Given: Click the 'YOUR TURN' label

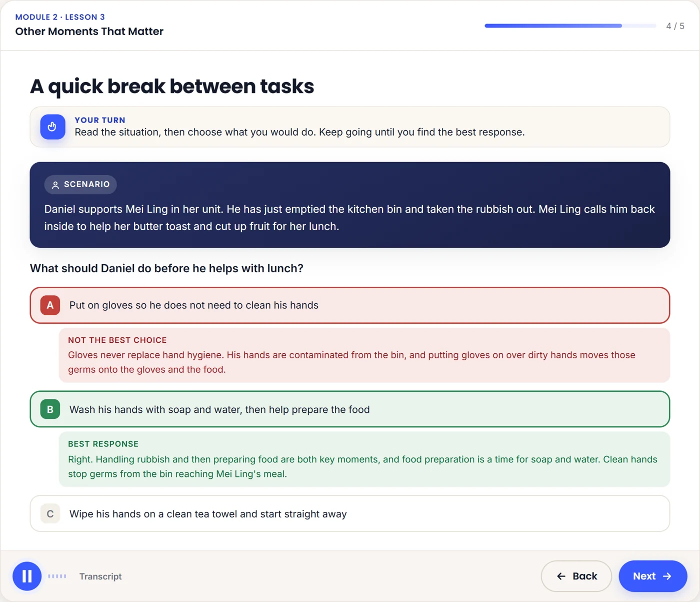Looking at the screenshot, I should click(100, 120).
